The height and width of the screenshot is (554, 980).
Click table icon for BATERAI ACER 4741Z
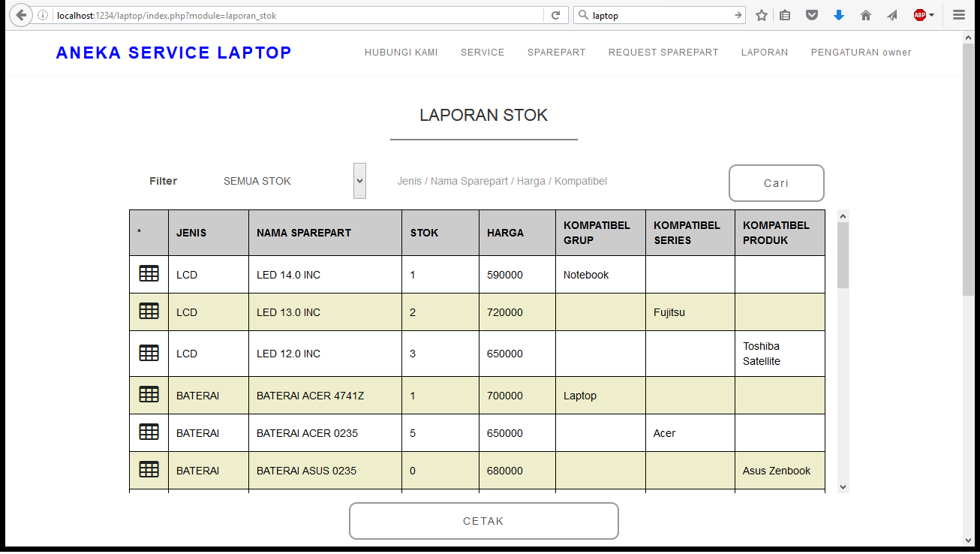pyautogui.click(x=149, y=394)
